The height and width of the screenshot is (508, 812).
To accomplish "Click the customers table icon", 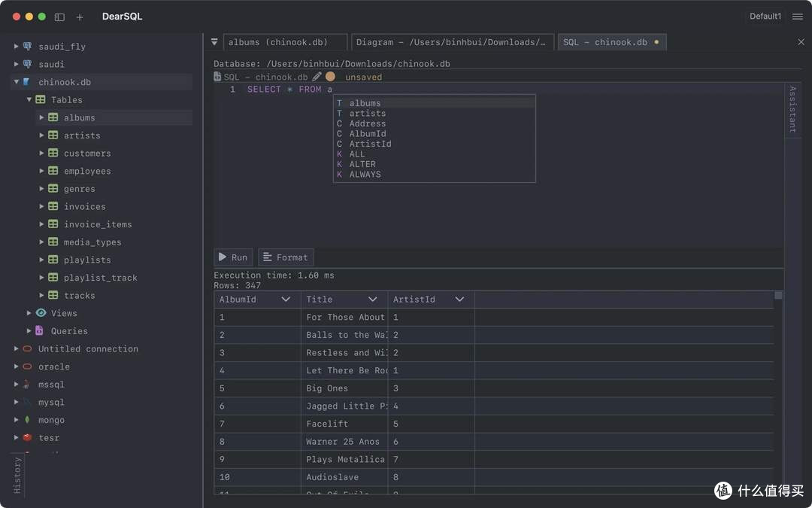I will click(x=53, y=153).
